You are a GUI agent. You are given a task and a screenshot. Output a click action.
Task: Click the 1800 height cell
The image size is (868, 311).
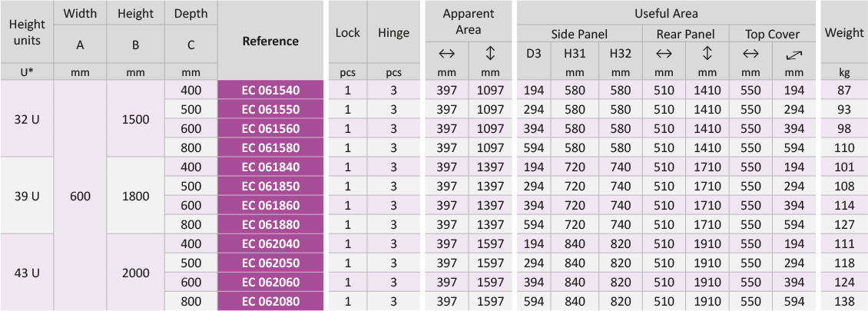pos(135,196)
